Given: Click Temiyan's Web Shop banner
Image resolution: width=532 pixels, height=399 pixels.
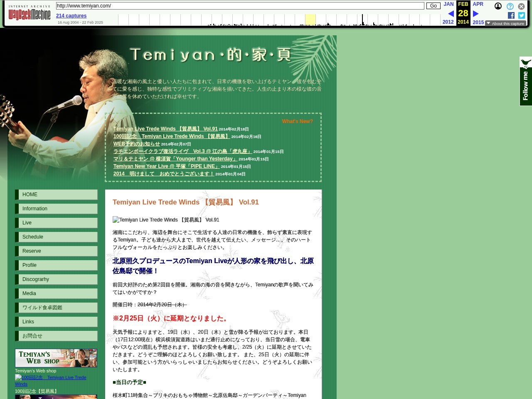Looking at the screenshot, I should coord(56,358).
